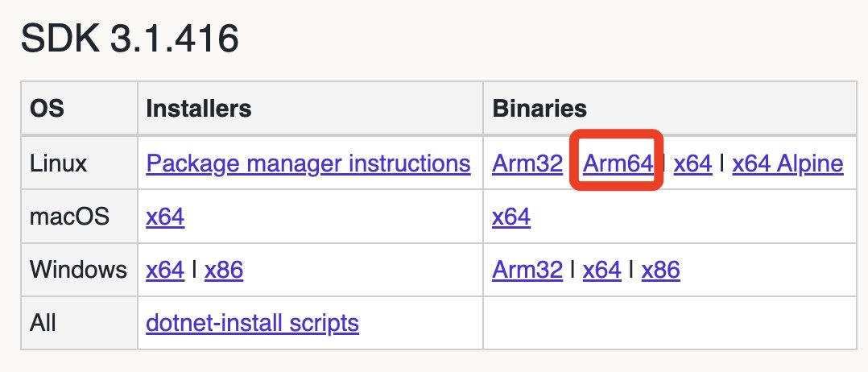
Task: Get the Windows x64 binaries
Action: tap(601, 271)
